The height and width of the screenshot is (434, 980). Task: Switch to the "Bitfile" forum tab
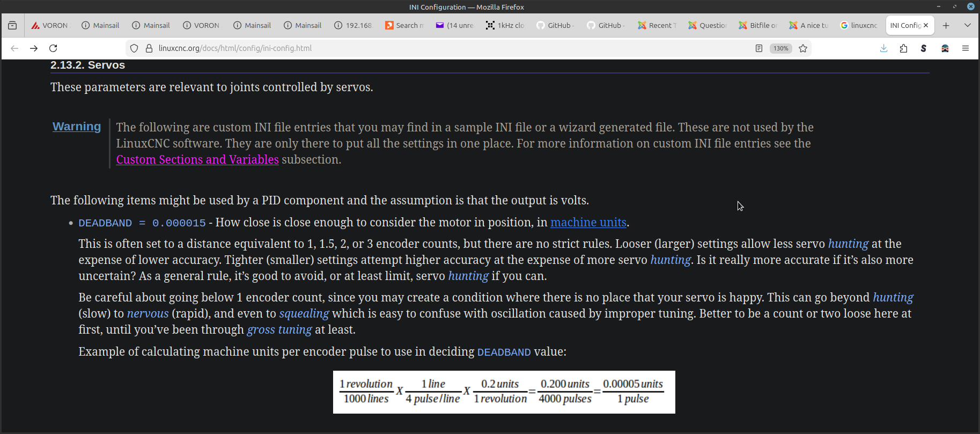757,25
